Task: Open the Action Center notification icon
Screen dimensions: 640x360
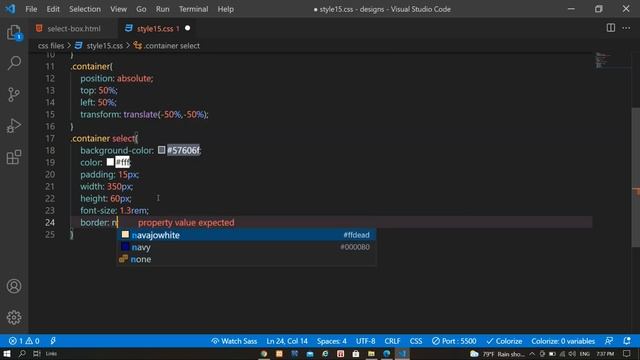Action: click(627, 353)
